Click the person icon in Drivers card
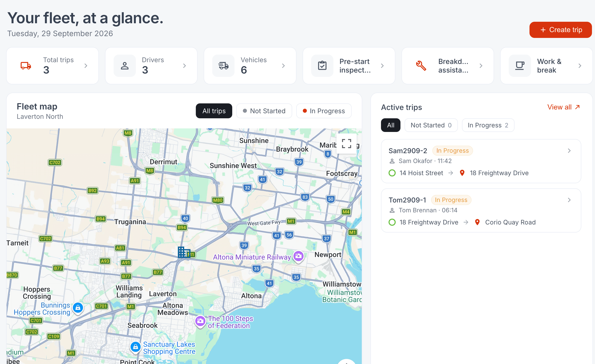The height and width of the screenshot is (364, 595). (124, 66)
